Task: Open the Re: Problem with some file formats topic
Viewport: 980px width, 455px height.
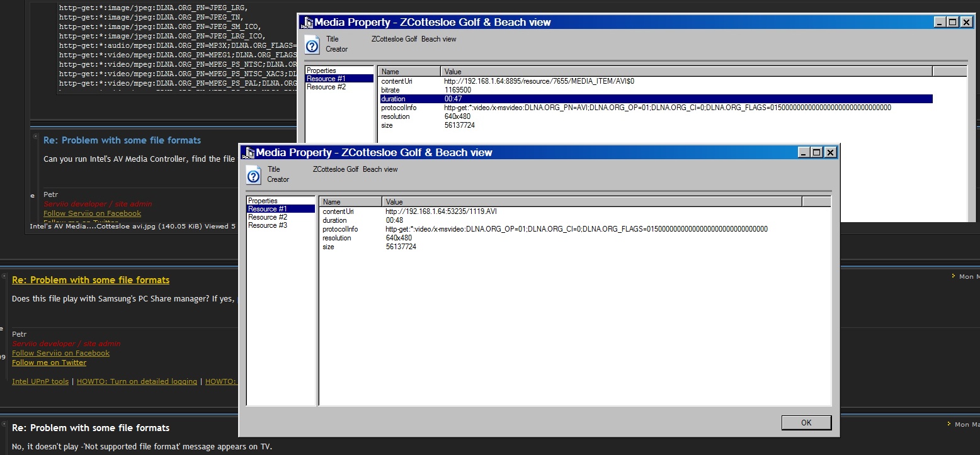Action: point(90,280)
